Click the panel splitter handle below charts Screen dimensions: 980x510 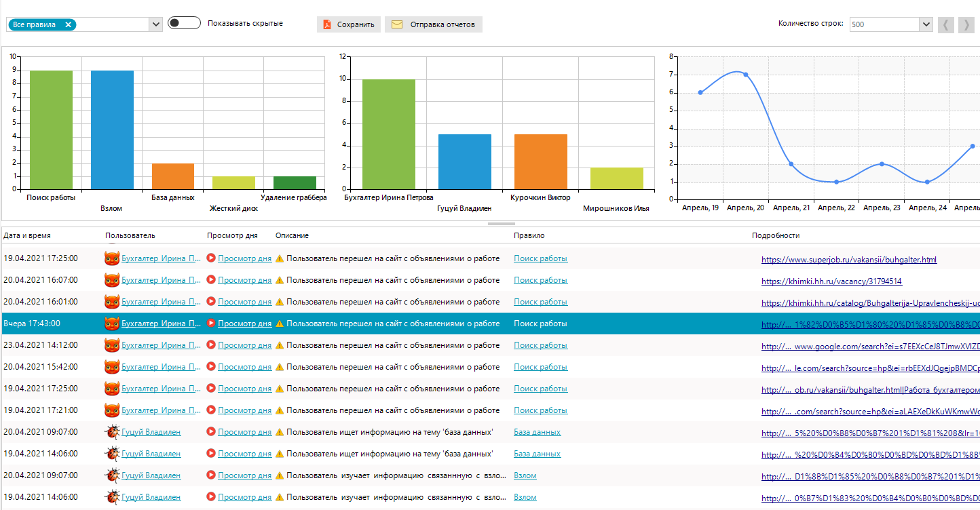coord(501,223)
